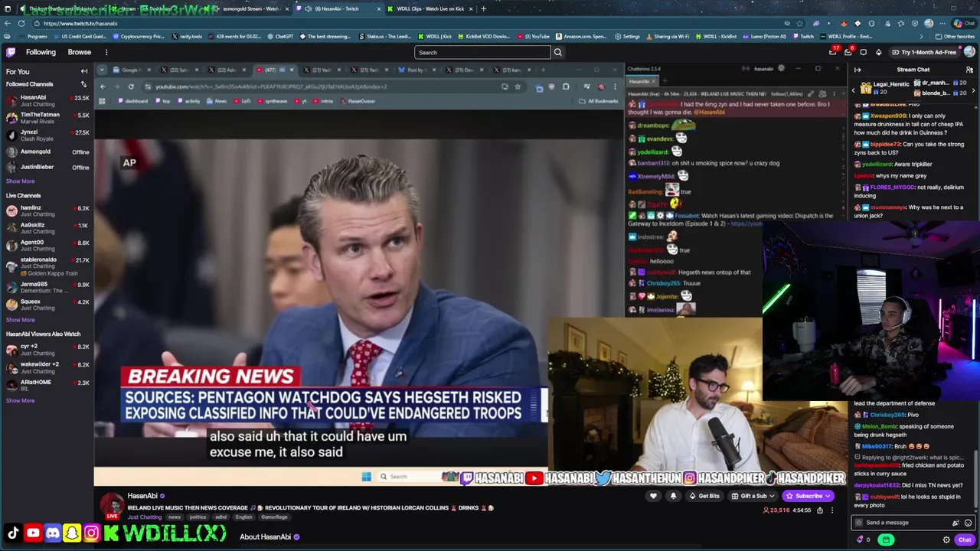980x551 pixels.
Task: Show more HasanAbi Viewers Also Watch channels
Action: tap(21, 400)
